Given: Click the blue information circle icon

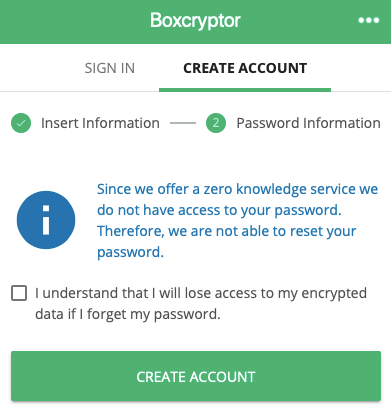Looking at the screenshot, I should [46, 220].
